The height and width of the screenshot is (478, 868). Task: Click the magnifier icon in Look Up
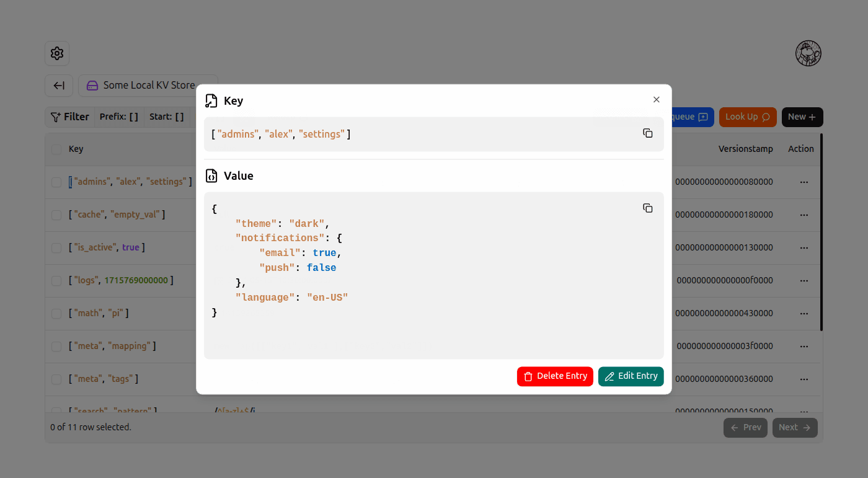(x=766, y=117)
